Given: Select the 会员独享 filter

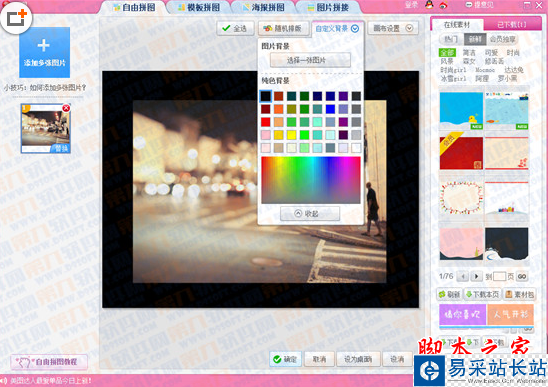Looking at the screenshot, I should (503, 39).
